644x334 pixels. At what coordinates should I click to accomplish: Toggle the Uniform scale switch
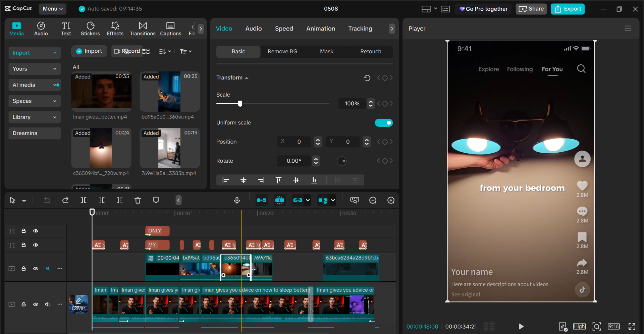click(384, 123)
